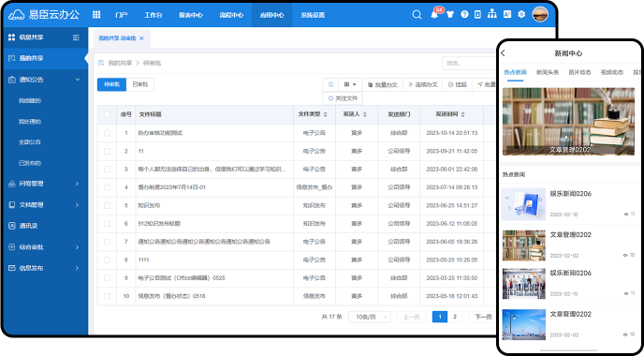Expand the 信息发布 sidebar section
The image size is (644, 356).
click(x=77, y=268)
